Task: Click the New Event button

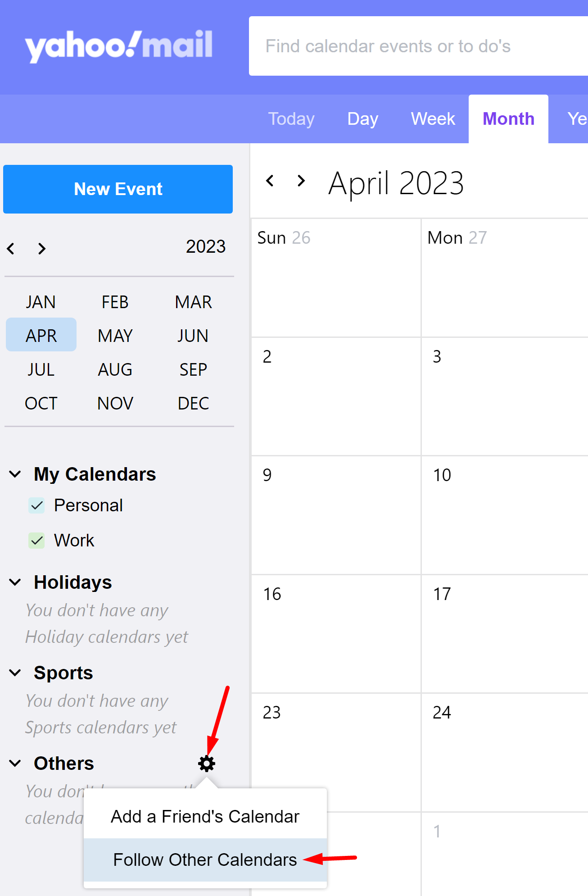Action: point(118,189)
